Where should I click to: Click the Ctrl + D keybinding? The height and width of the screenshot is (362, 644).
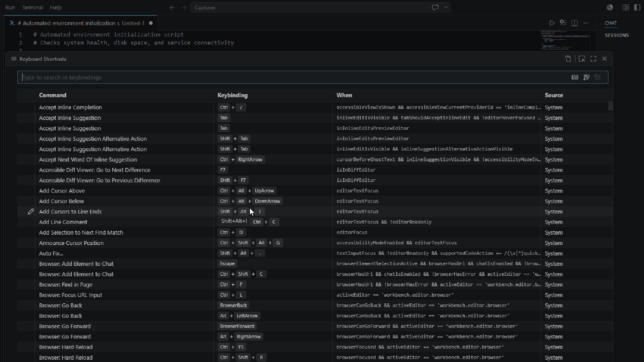[232, 232]
